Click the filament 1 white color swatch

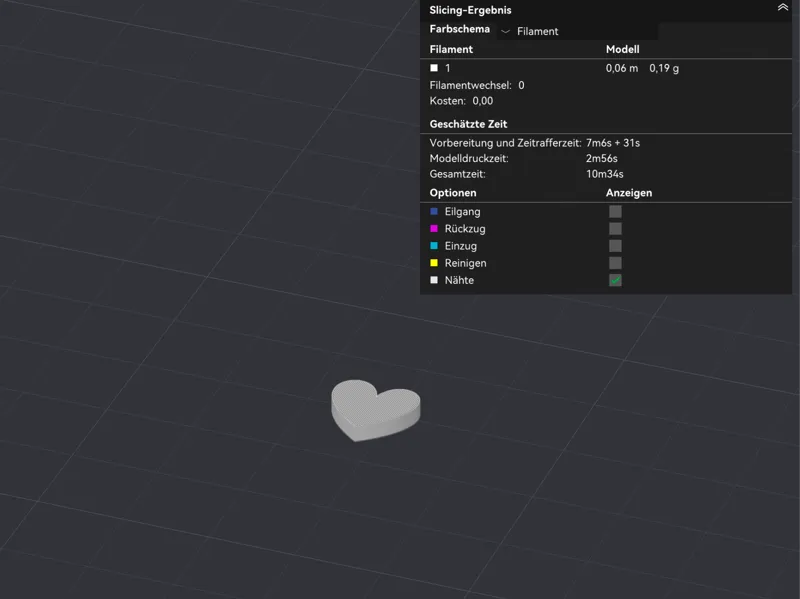click(x=434, y=68)
